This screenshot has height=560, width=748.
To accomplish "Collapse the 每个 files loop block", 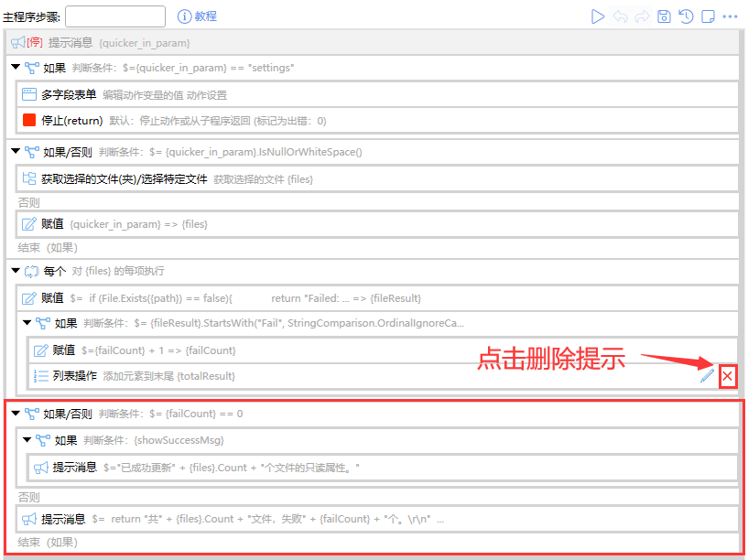I will click(x=16, y=271).
